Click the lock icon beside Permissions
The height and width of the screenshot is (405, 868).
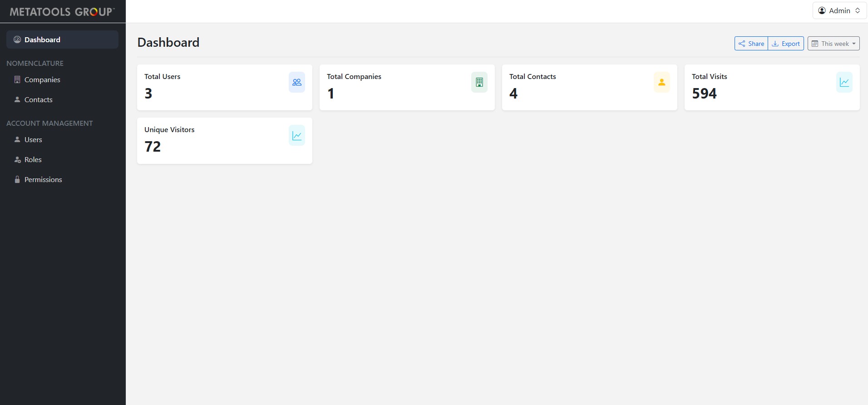17,179
